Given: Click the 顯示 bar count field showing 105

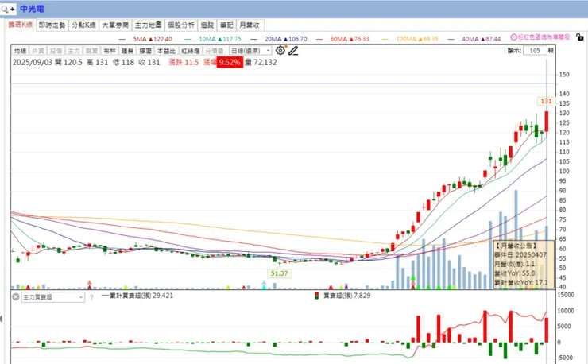Looking at the screenshot, I should (x=535, y=51).
